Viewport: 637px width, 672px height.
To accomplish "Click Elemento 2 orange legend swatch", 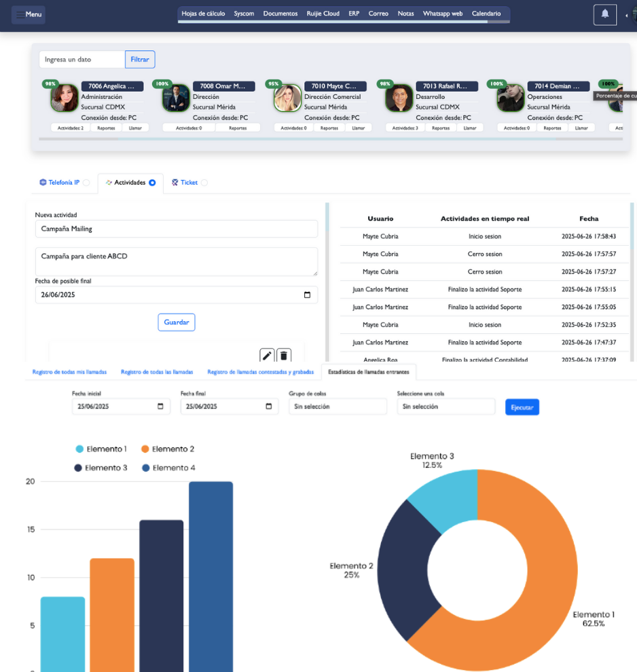I will pos(145,449).
